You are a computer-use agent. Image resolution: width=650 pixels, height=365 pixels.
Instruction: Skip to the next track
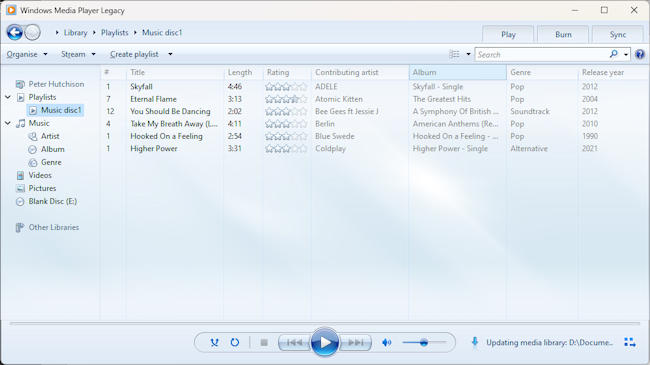click(x=355, y=343)
